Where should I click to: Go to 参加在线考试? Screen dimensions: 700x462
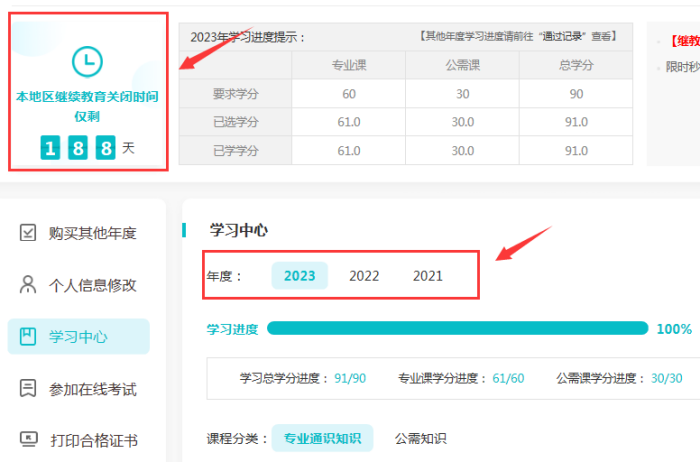[x=92, y=389]
